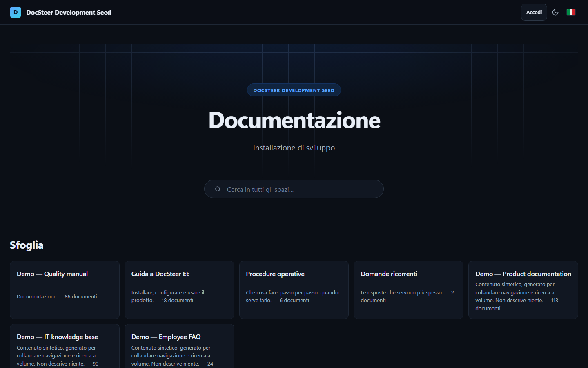Click the magnifier icon in the search bar
The width and height of the screenshot is (588, 368).
tap(218, 189)
